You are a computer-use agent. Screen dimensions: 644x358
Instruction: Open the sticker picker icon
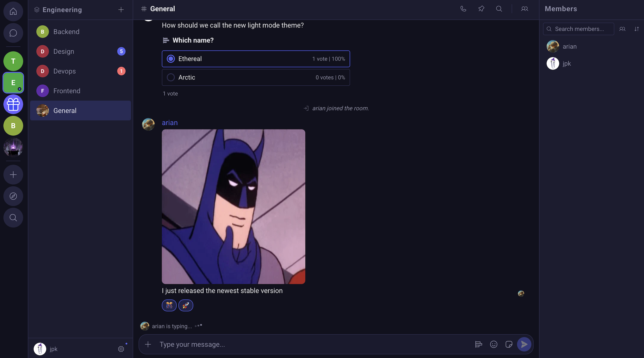point(509,344)
